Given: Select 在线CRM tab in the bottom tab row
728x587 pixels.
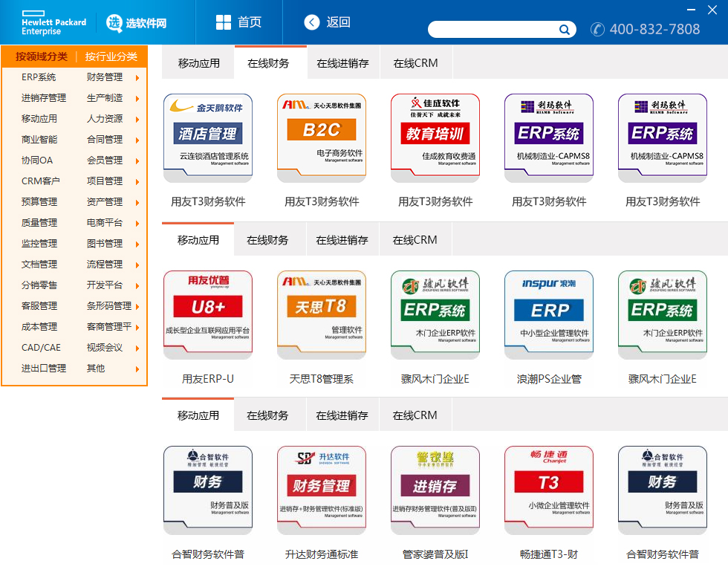Looking at the screenshot, I should (x=415, y=415).
